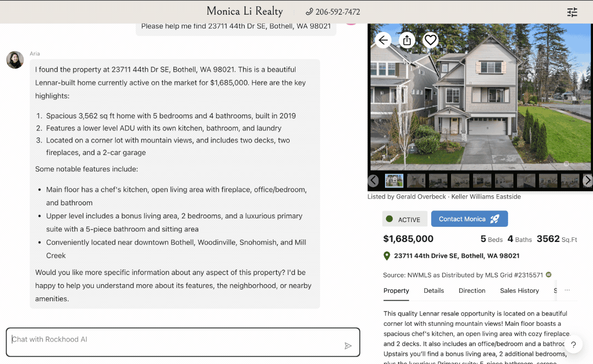The width and height of the screenshot is (593, 364).
Task: Click the map pin next to address
Action: (387, 256)
